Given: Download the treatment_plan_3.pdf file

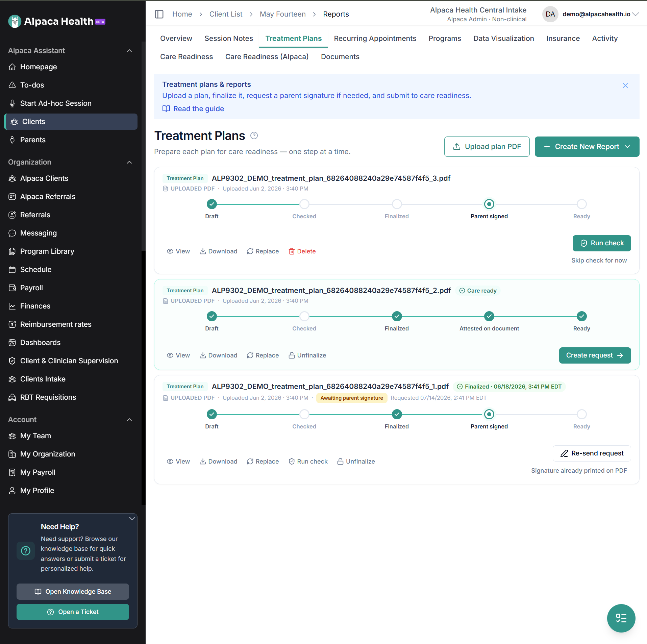Looking at the screenshot, I should pyautogui.click(x=219, y=251).
